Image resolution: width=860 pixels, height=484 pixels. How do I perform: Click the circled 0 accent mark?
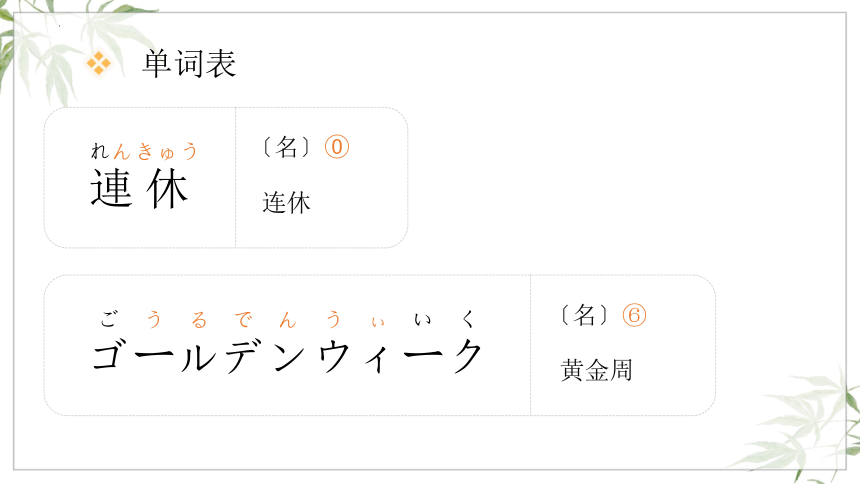337,147
